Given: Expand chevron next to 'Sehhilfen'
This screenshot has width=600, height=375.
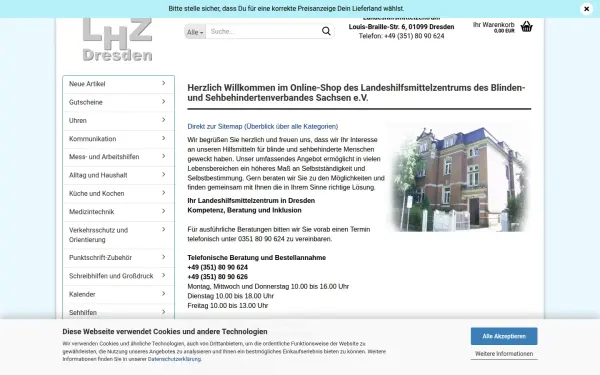Looking at the screenshot, I should (x=163, y=312).
